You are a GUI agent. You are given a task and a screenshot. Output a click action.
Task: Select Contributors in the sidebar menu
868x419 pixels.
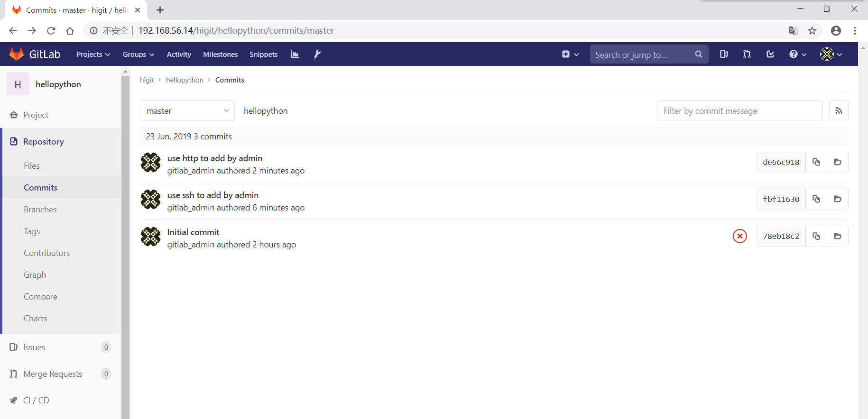point(47,253)
